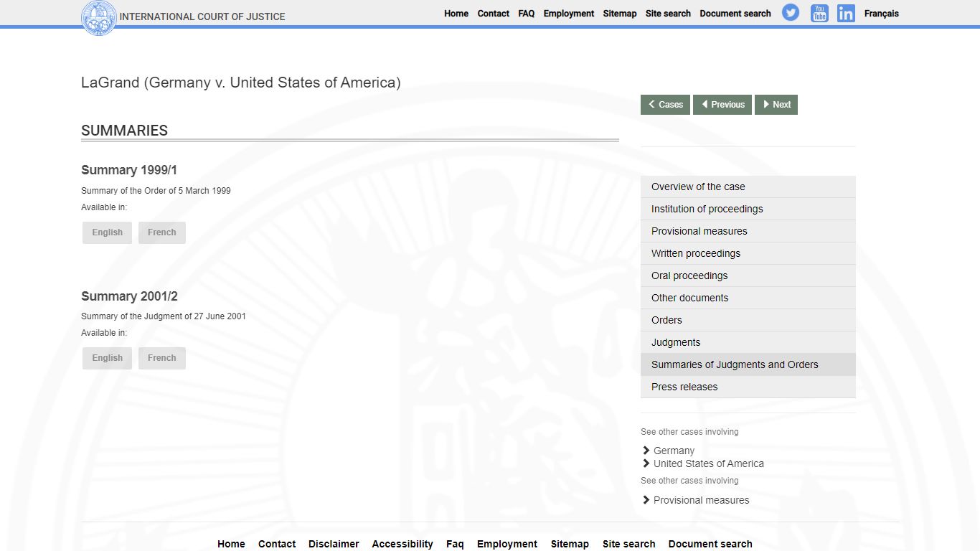The image size is (980, 551).
Task: Open Disclaimer in the footer
Action: pyautogui.click(x=334, y=544)
